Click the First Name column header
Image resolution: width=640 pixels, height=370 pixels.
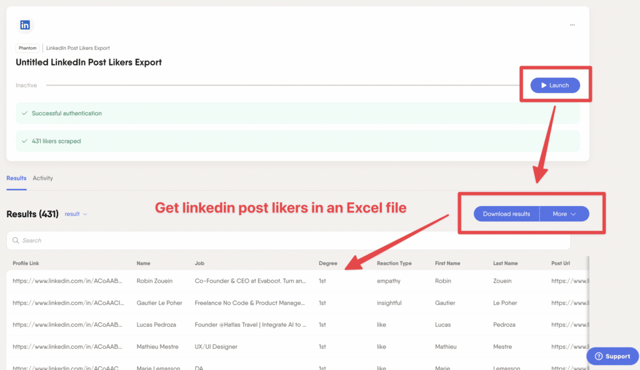447,264
